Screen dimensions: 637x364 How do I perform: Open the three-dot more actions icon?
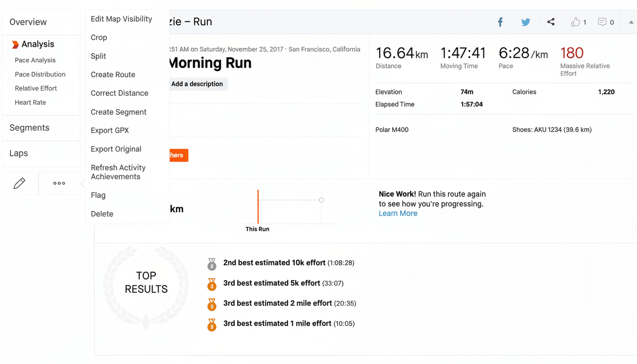(x=59, y=183)
